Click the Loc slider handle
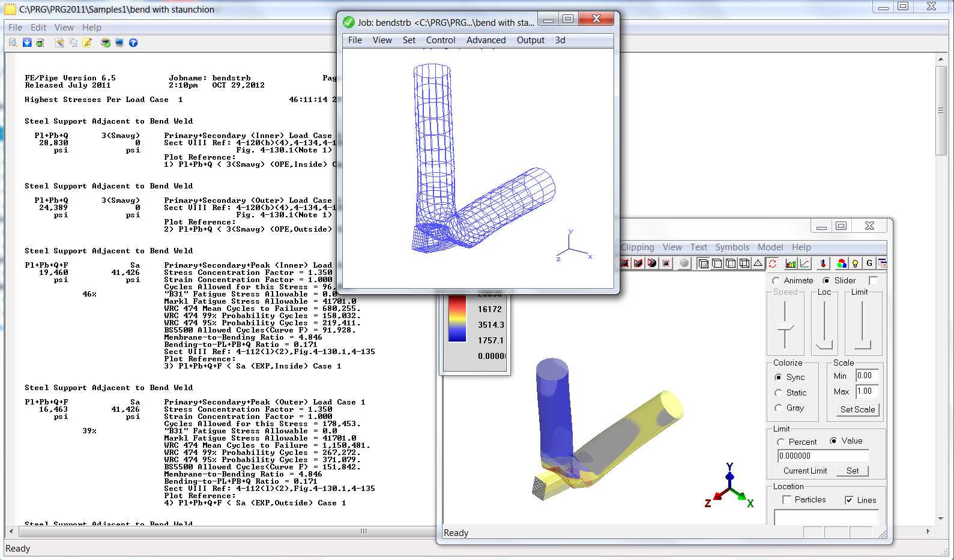This screenshot has width=954, height=560. click(824, 345)
